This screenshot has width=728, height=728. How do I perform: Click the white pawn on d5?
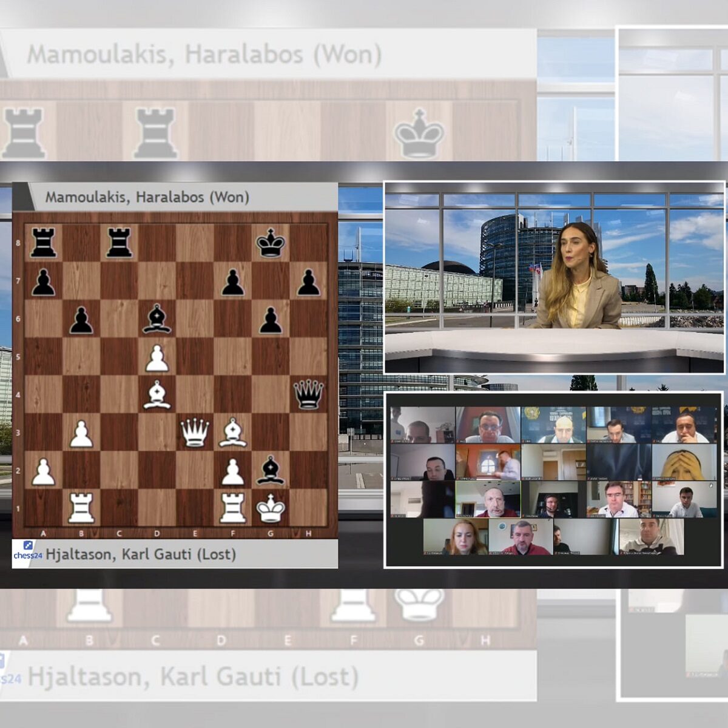(157, 357)
